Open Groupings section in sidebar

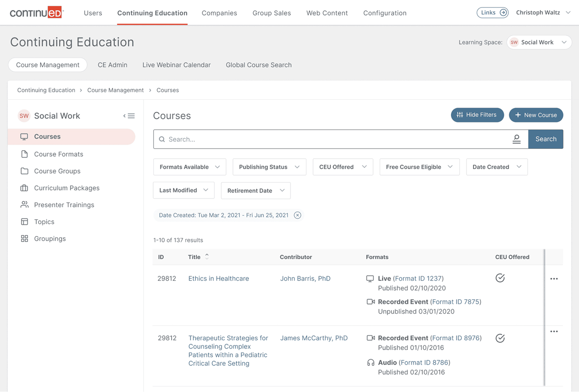pos(49,239)
